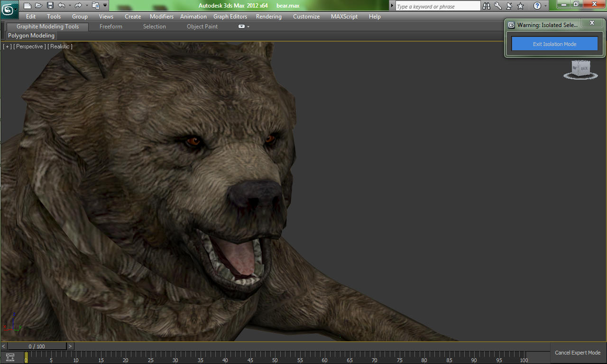Redo the action with Redo arrow
607x364 pixels.
(x=78, y=6)
